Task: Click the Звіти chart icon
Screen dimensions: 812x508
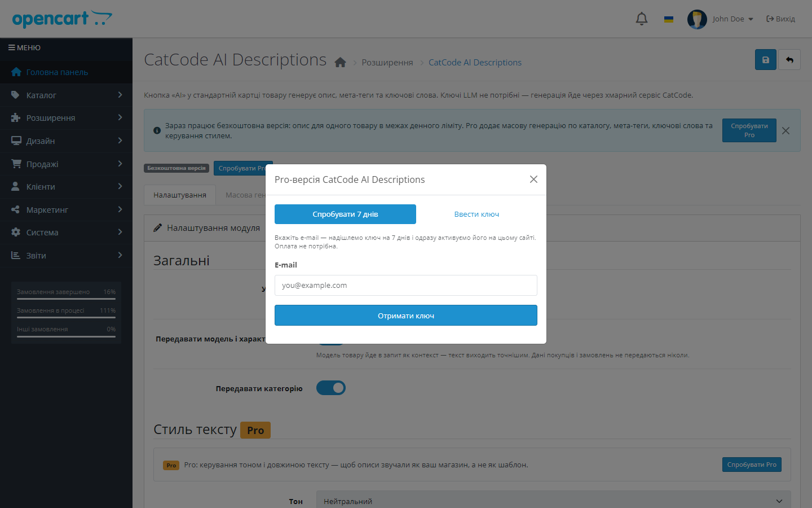Action: [16, 256]
